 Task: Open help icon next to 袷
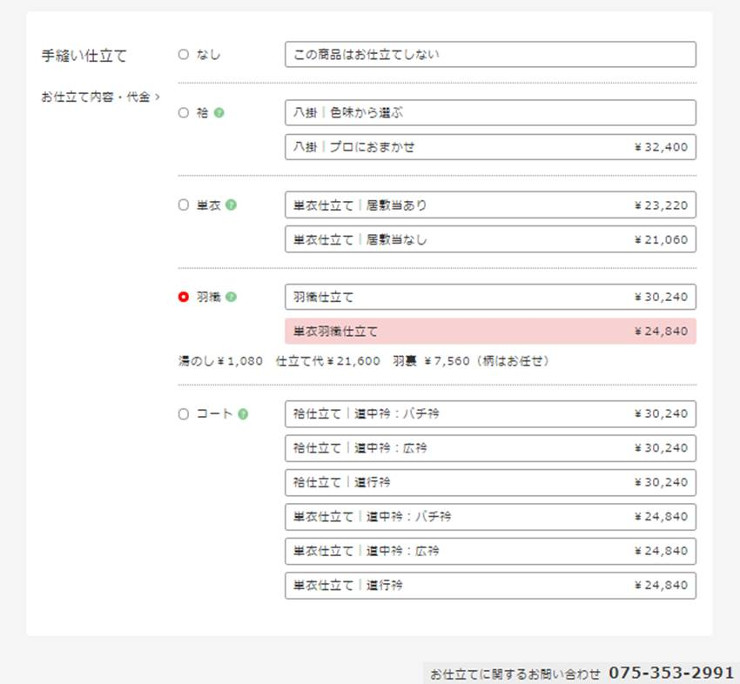pyautogui.click(x=219, y=113)
